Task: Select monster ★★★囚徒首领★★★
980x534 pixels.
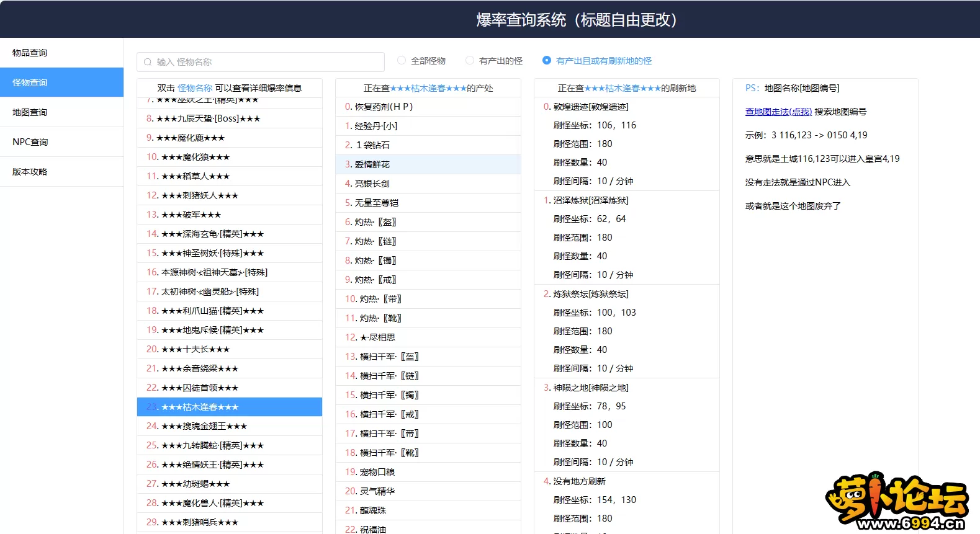Action: [x=230, y=388]
